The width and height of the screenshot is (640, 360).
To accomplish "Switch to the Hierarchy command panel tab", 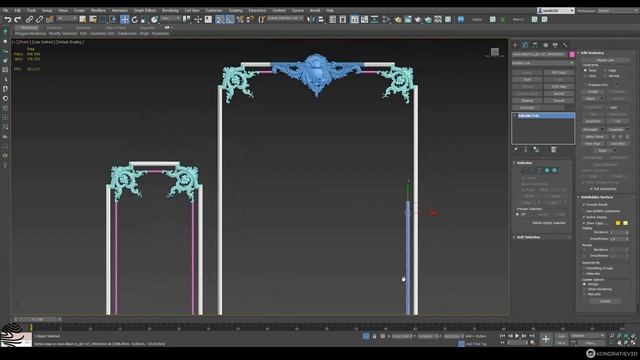I will point(535,45).
